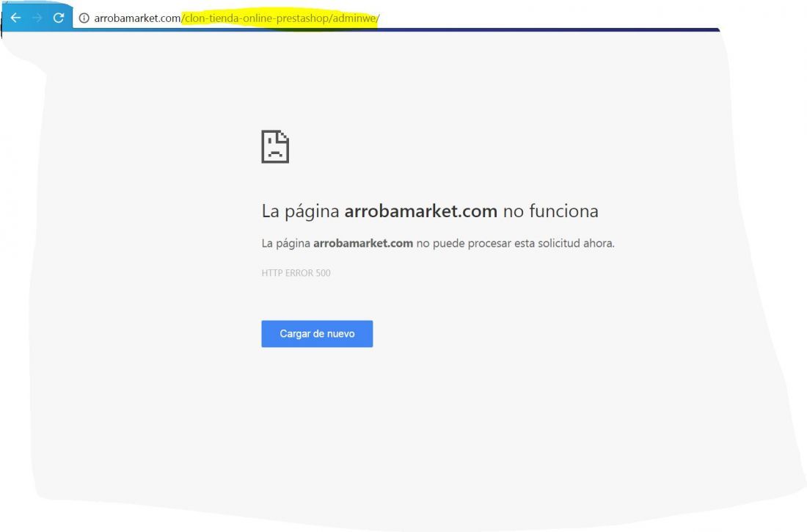Screen dimensions: 807x532
Task: Click the forward navigation arrow
Action: tap(37, 18)
